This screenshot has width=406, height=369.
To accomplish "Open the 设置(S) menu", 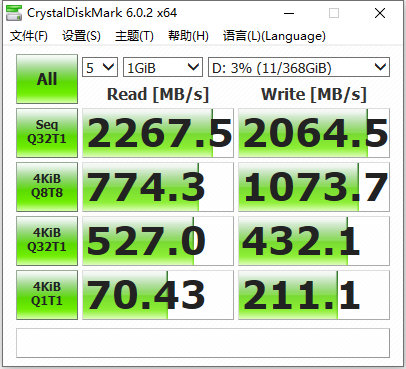I will coord(81,36).
